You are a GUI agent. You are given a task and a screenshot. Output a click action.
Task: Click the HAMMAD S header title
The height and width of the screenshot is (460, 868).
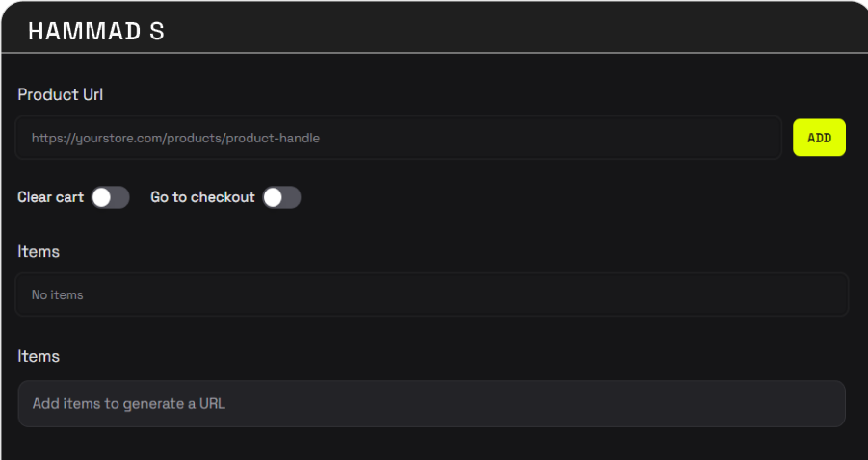96,32
